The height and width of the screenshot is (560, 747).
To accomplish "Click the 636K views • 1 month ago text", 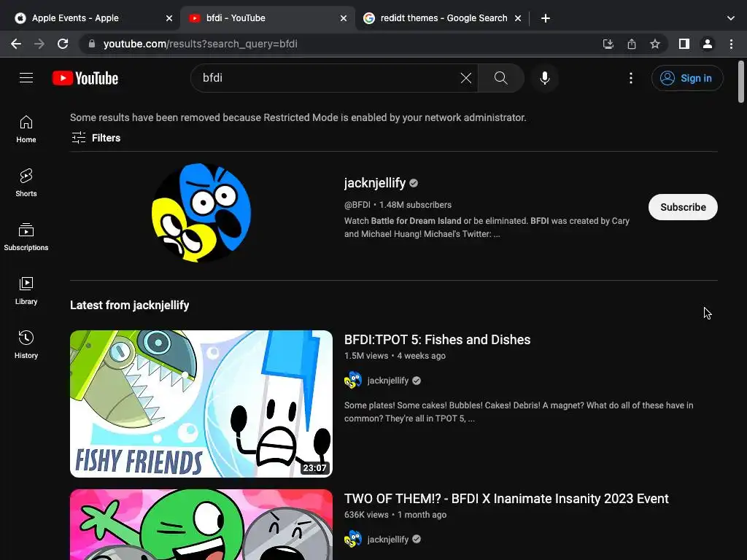I will point(395,514).
